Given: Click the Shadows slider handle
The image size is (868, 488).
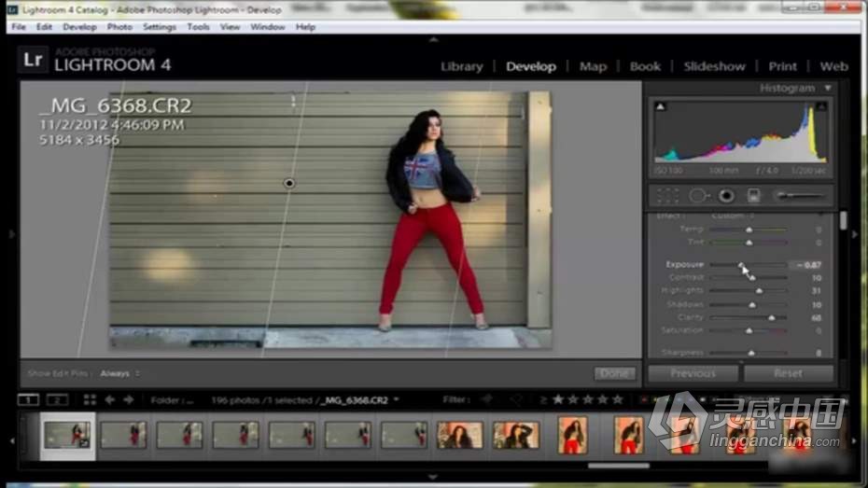Looking at the screenshot, I should pyautogui.click(x=751, y=304).
